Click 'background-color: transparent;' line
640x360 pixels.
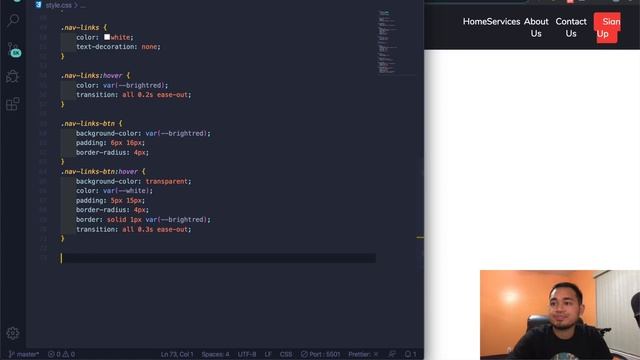pyautogui.click(x=133, y=181)
